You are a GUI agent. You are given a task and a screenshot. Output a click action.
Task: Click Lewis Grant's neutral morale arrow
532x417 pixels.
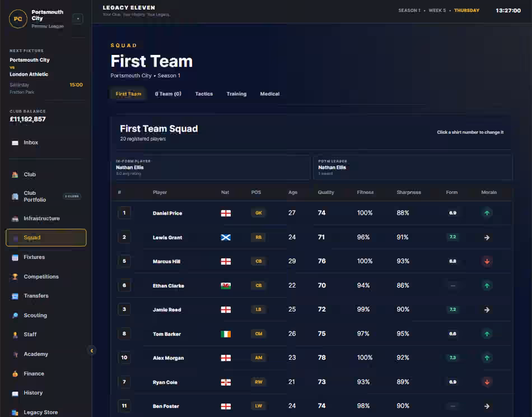[x=487, y=237]
